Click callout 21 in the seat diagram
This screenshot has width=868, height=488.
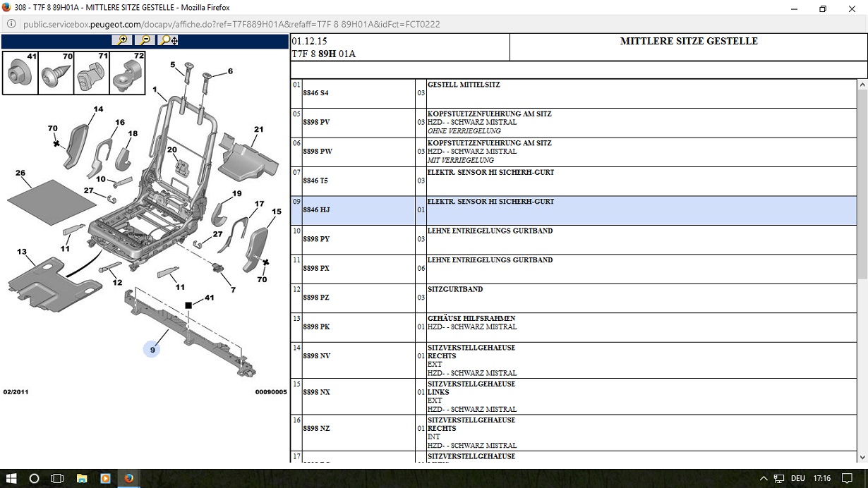258,130
